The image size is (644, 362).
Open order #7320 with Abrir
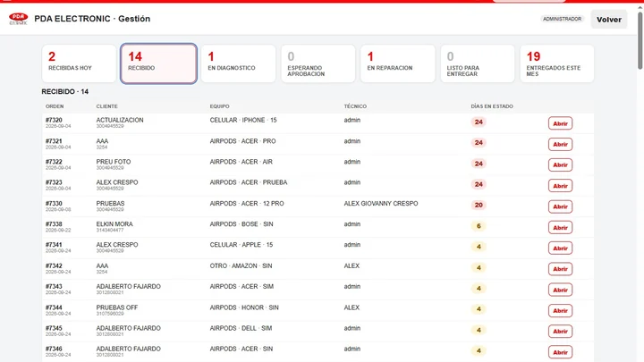tap(560, 123)
